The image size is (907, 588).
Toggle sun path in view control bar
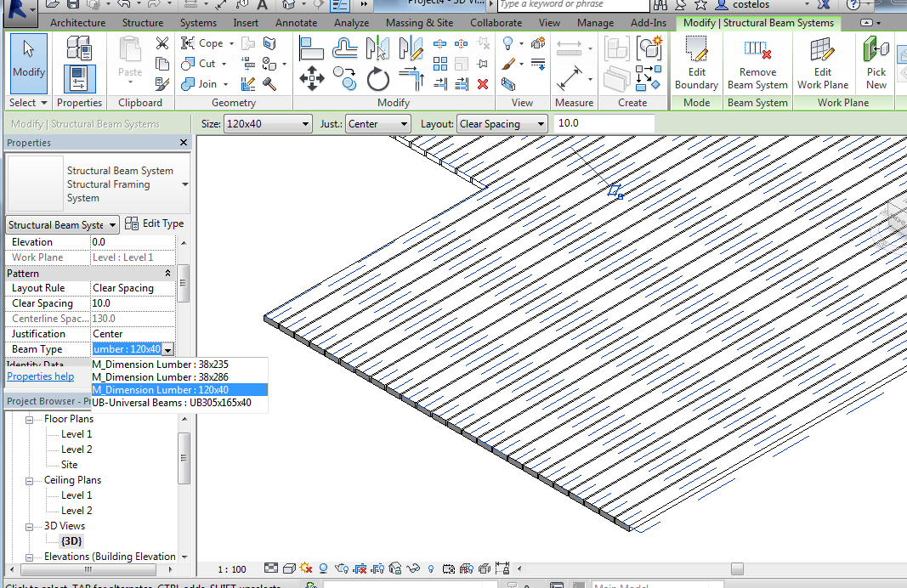click(306, 568)
